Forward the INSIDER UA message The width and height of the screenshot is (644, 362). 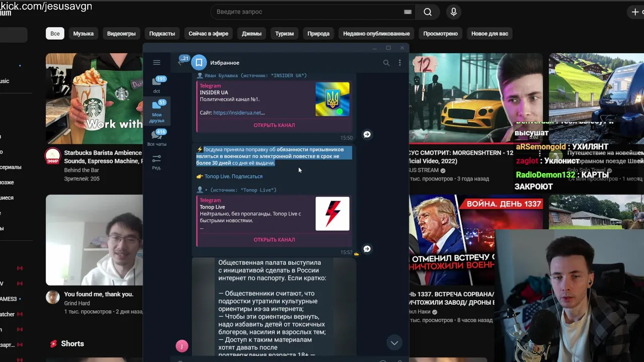tap(367, 134)
